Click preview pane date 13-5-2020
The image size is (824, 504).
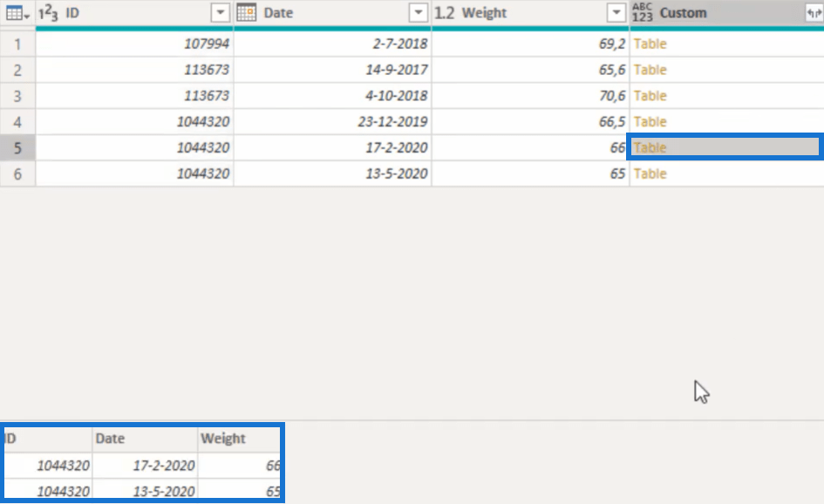[145, 491]
